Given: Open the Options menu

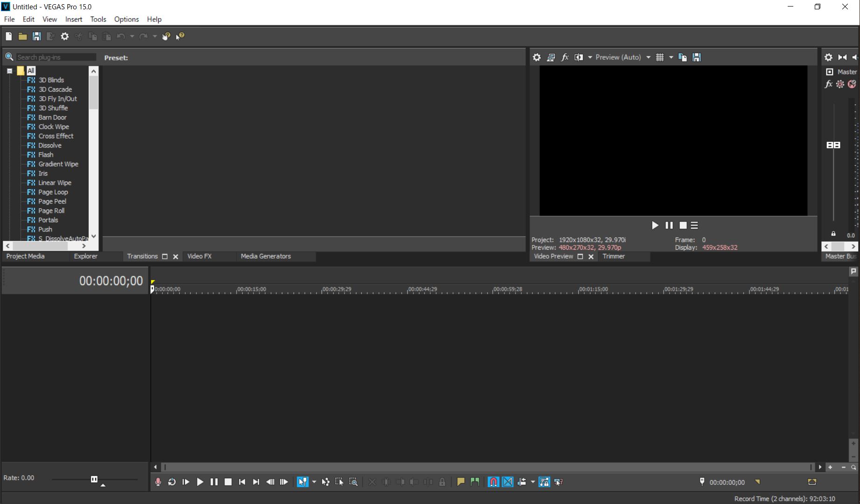Looking at the screenshot, I should pos(126,19).
